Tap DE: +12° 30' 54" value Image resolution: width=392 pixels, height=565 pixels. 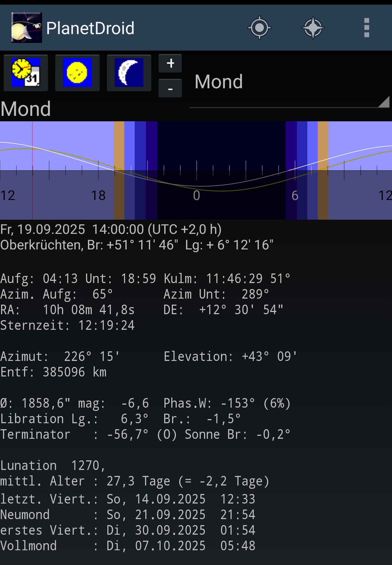[x=223, y=310]
